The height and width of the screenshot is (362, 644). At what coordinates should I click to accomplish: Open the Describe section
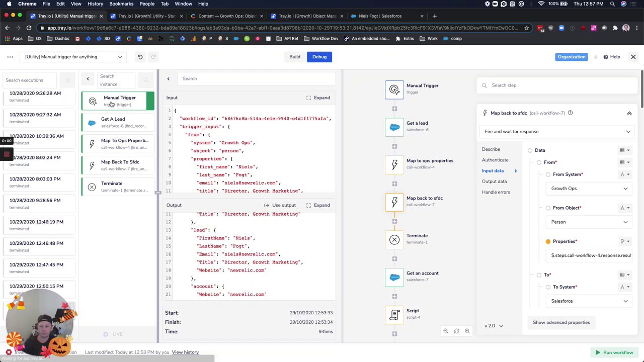point(491,149)
